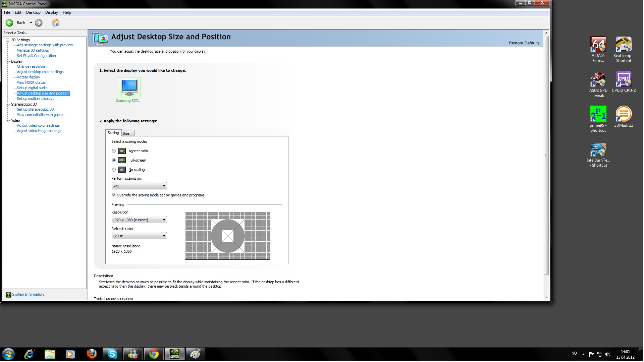Toggle Override the scaling mode checkbox
The height and width of the screenshot is (362, 644).
(114, 195)
